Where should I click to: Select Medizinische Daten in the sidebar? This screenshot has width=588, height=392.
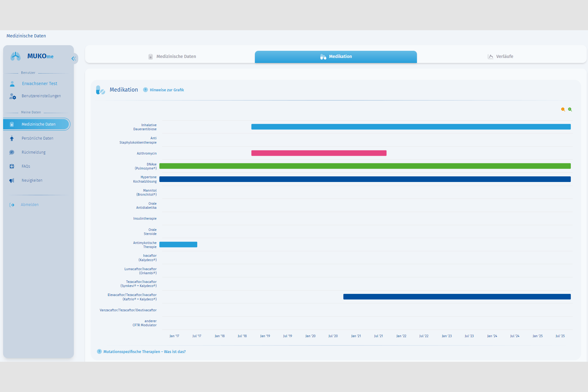(x=38, y=124)
